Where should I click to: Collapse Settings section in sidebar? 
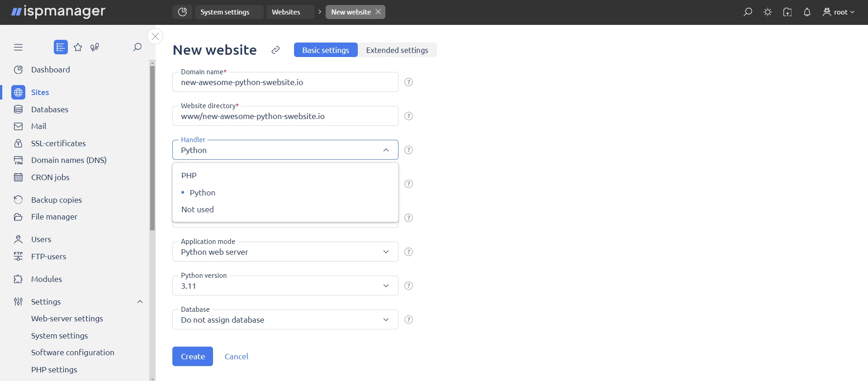[x=140, y=302]
